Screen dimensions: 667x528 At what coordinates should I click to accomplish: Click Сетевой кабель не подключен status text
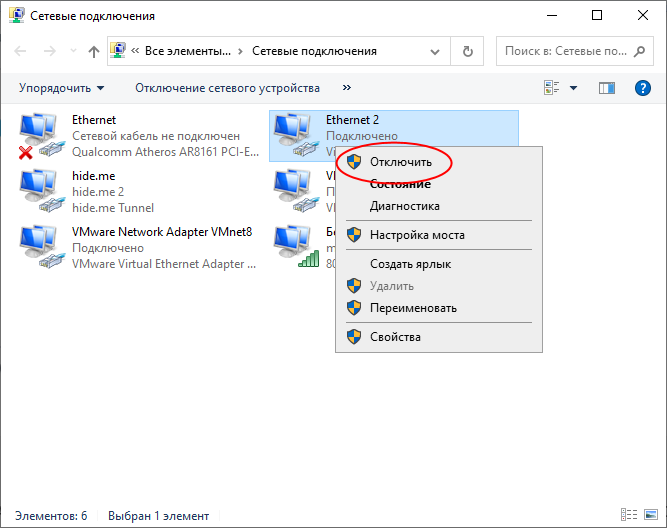point(156,136)
